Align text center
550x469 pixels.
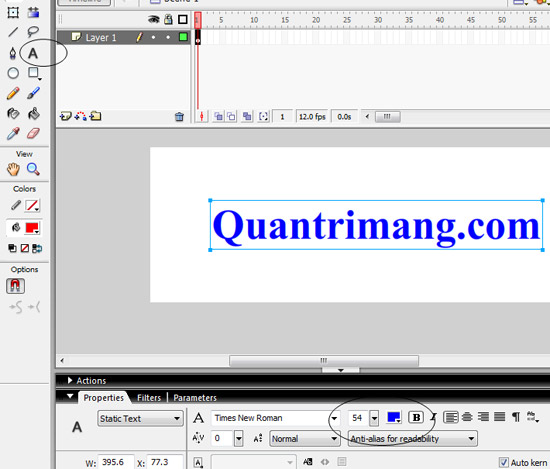[x=467, y=417]
